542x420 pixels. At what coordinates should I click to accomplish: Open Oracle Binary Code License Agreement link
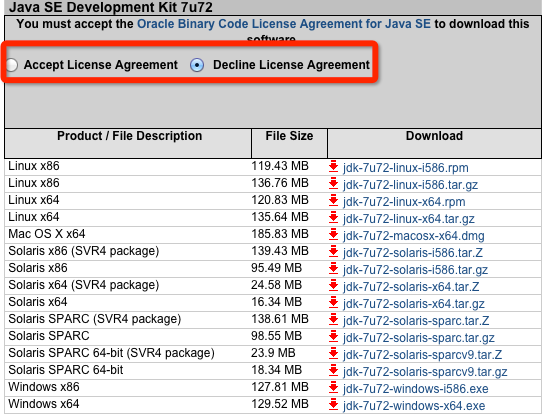284,24
